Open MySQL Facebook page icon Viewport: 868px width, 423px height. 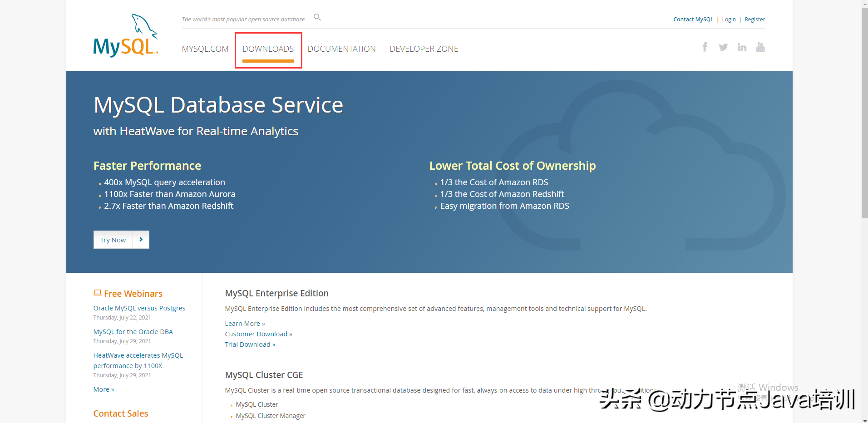coord(705,47)
